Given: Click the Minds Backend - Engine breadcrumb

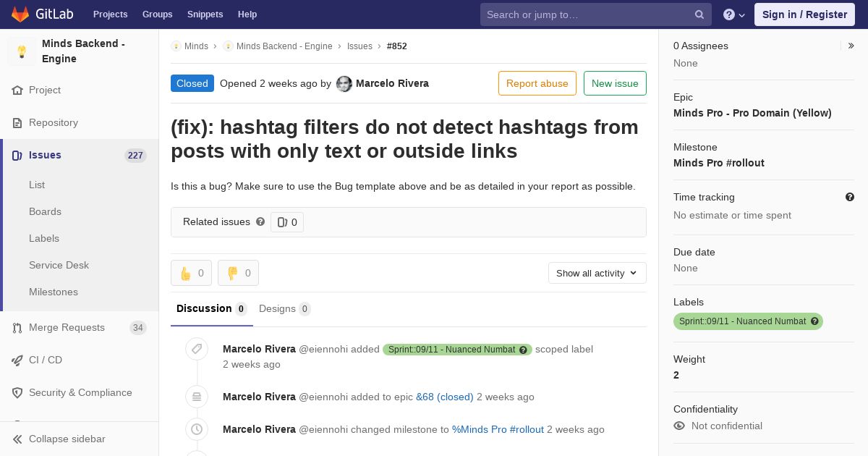Looking at the screenshot, I should [x=284, y=46].
